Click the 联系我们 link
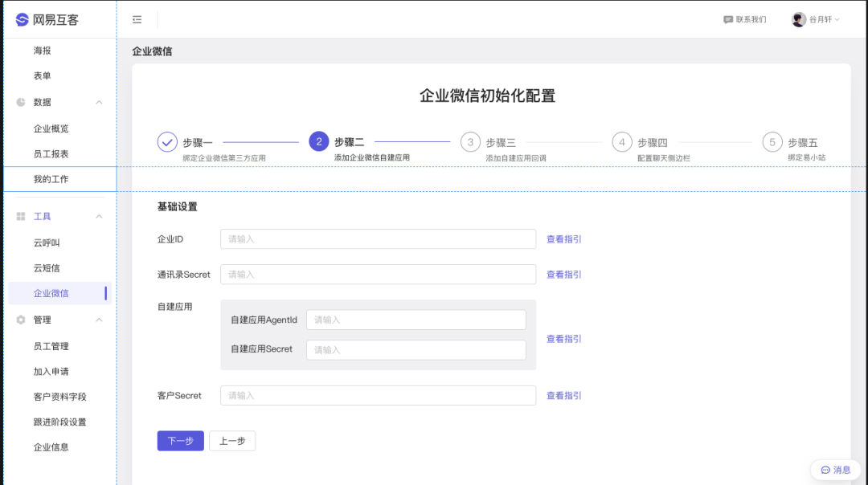Screen dimensions: 868x485 tap(745, 20)
